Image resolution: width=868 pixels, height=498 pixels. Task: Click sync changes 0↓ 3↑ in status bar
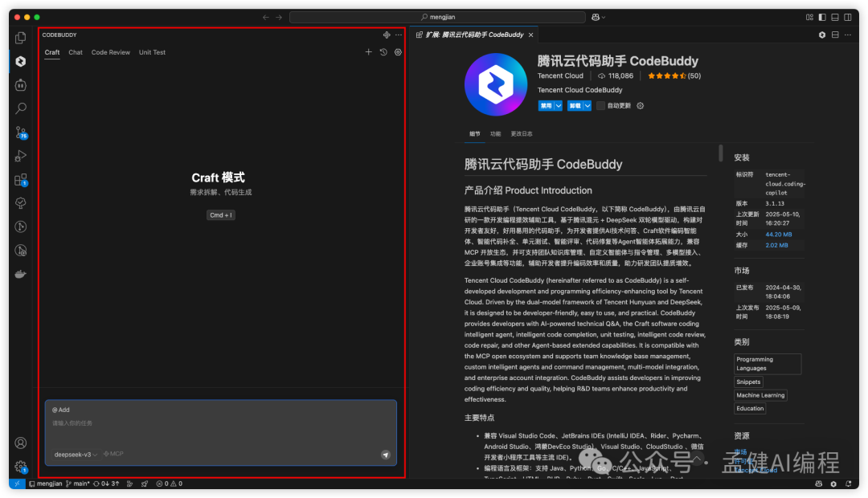(x=106, y=484)
